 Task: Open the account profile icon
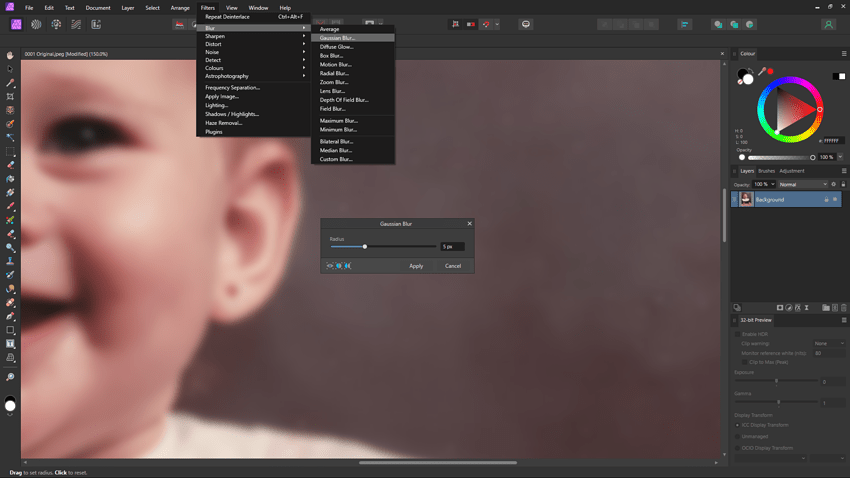(828, 24)
